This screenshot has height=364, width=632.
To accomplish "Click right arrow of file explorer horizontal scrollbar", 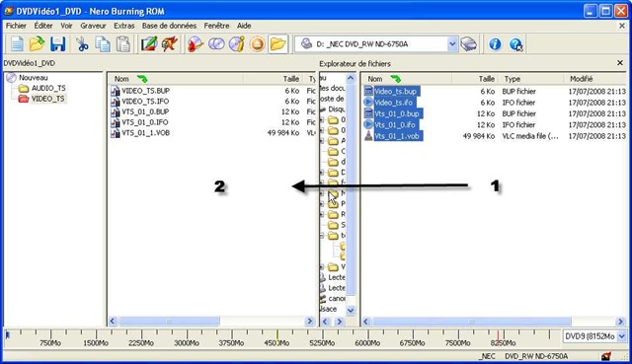I will (621, 322).
